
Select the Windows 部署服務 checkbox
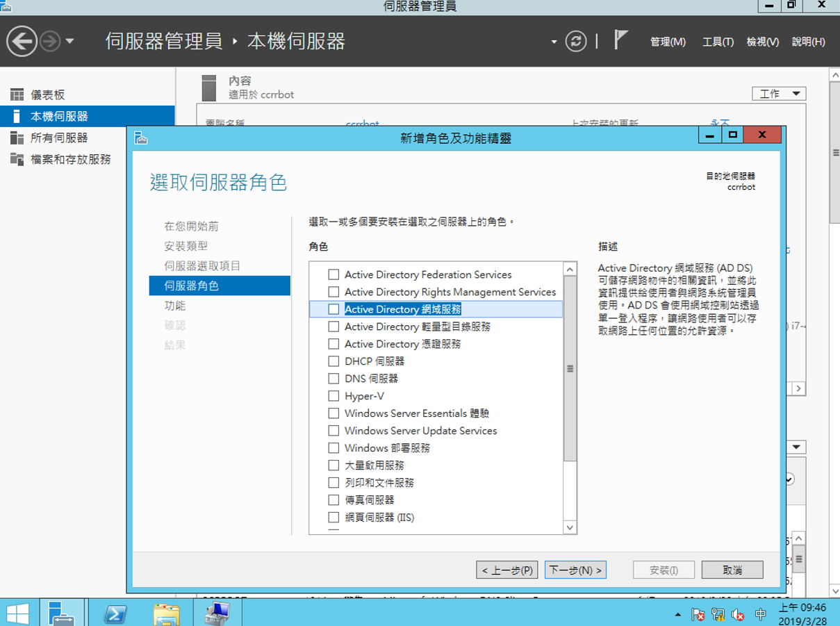click(x=333, y=448)
